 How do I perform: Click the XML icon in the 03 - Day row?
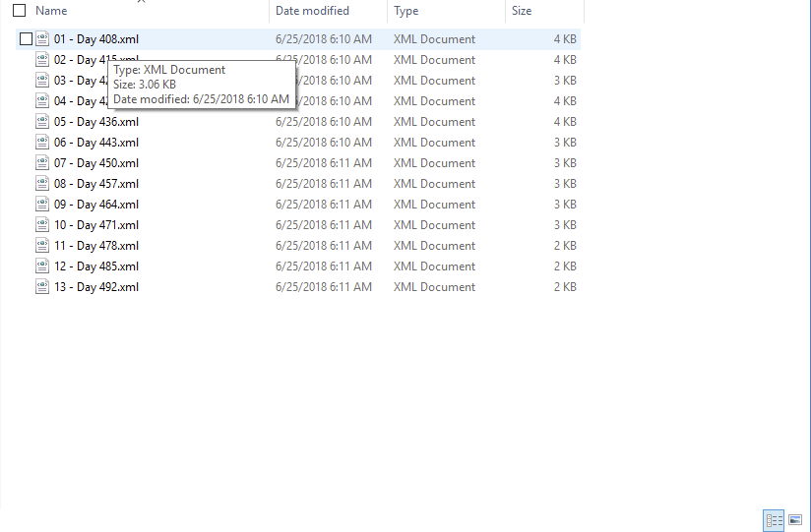(x=42, y=80)
